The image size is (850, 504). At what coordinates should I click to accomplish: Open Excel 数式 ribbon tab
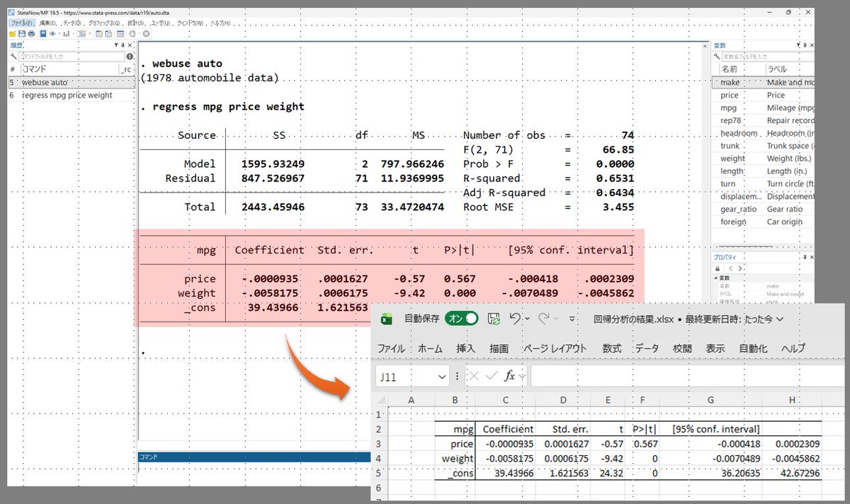click(x=612, y=348)
